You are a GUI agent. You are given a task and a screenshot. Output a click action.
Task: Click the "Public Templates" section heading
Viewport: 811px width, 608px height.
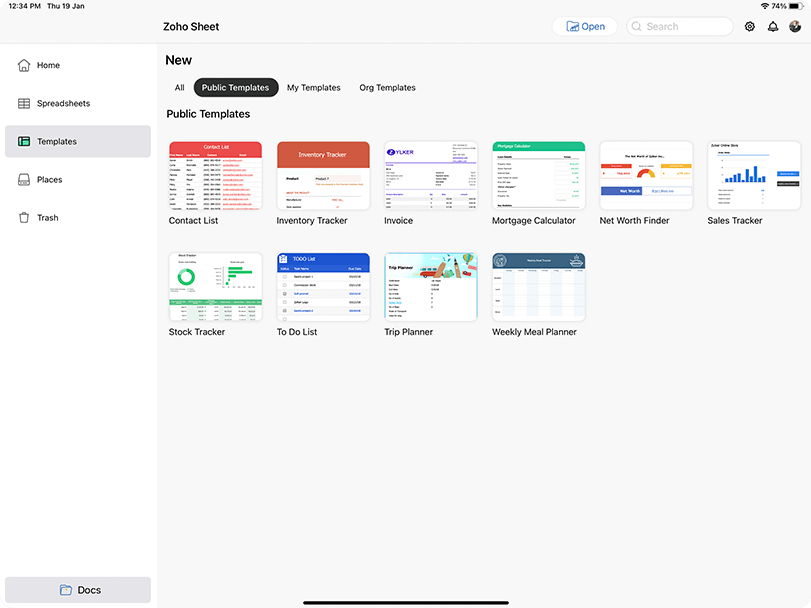tap(208, 114)
